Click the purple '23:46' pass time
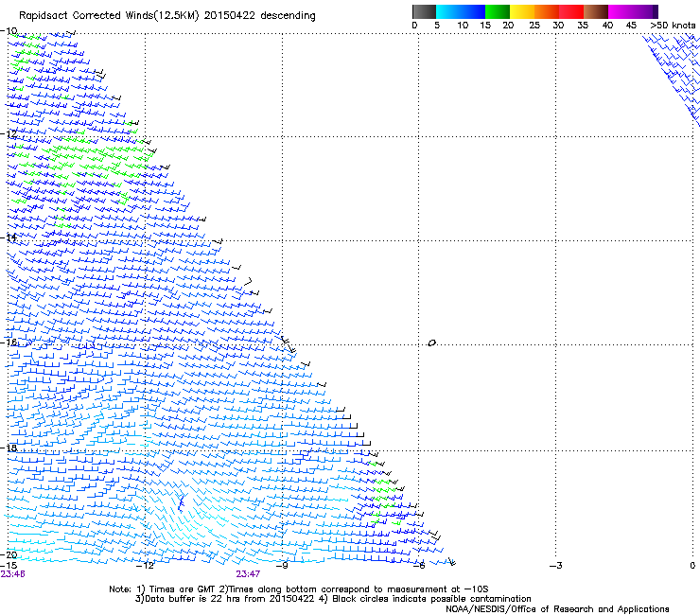 pos(12,574)
